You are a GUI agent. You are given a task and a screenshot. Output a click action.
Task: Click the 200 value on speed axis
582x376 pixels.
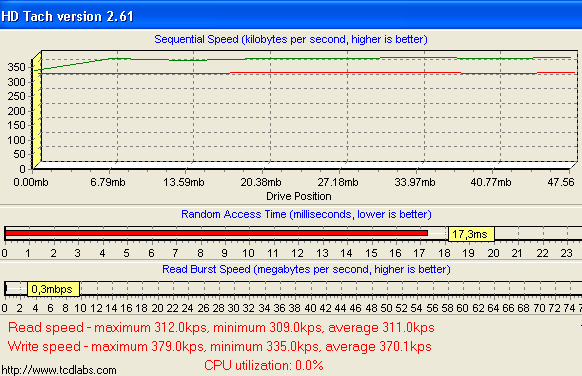(x=17, y=111)
